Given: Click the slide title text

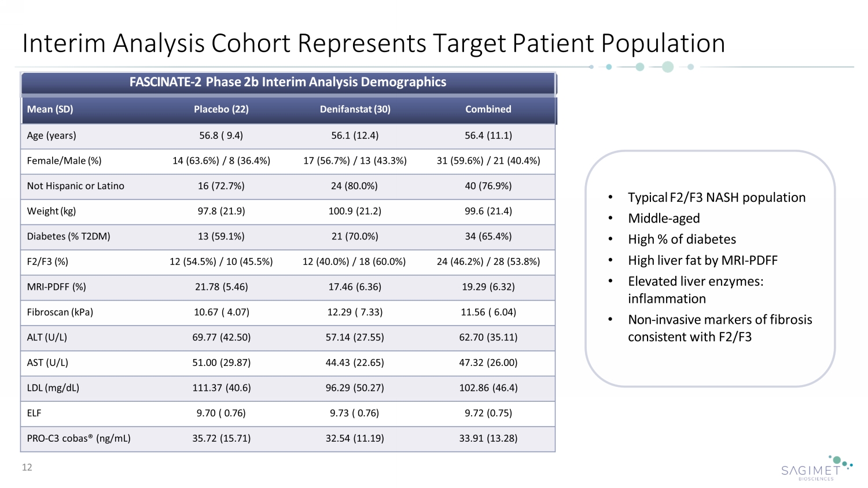Looking at the screenshot, I should (x=373, y=43).
